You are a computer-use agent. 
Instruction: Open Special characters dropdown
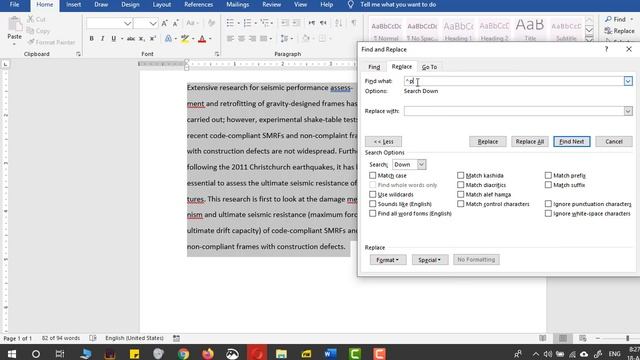[430, 260]
